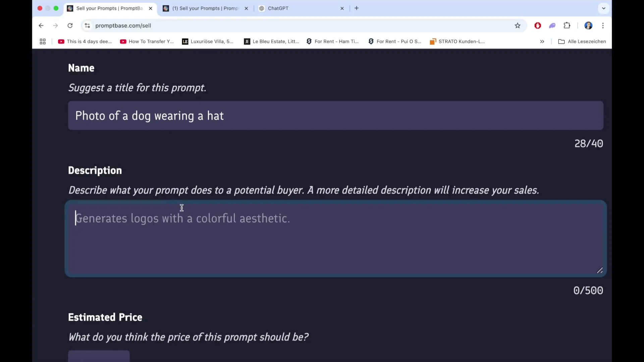This screenshot has height=362, width=644.
Task: Open the Chrome profile avatar
Action: click(588, 25)
